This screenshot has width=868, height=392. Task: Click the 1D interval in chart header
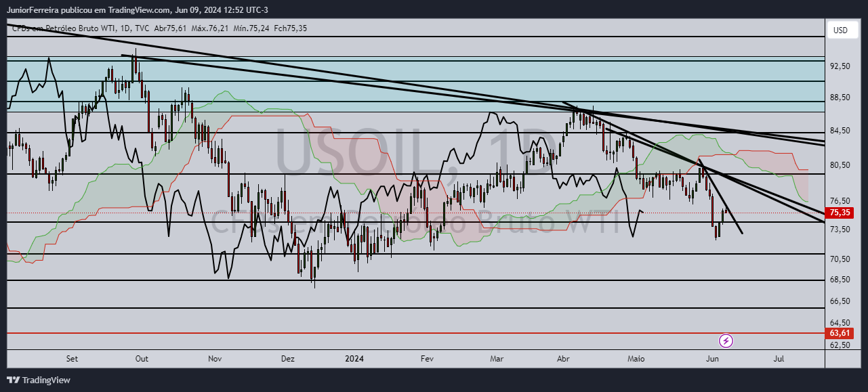pyautogui.click(x=126, y=28)
